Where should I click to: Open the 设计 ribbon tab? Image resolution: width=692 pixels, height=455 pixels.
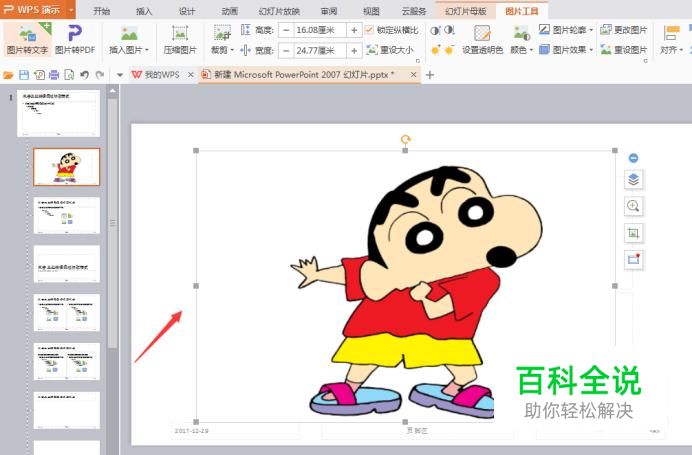tap(187, 11)
